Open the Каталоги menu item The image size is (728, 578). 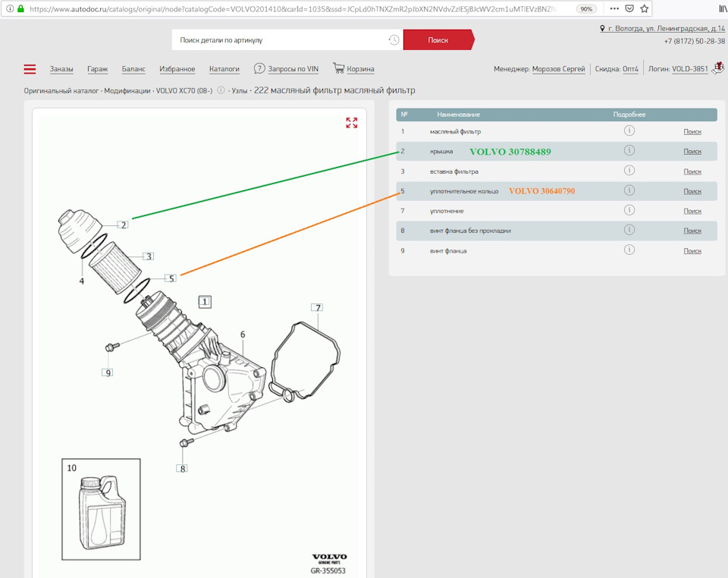(224, 69)
